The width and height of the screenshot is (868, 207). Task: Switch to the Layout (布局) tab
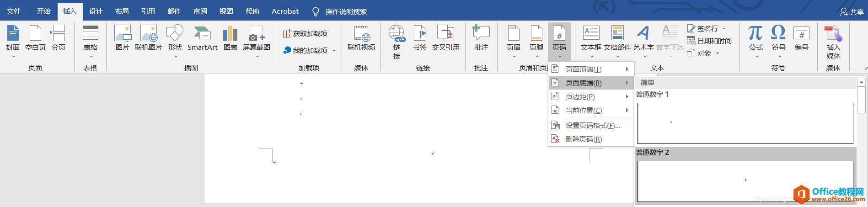[x=122, y=11]
